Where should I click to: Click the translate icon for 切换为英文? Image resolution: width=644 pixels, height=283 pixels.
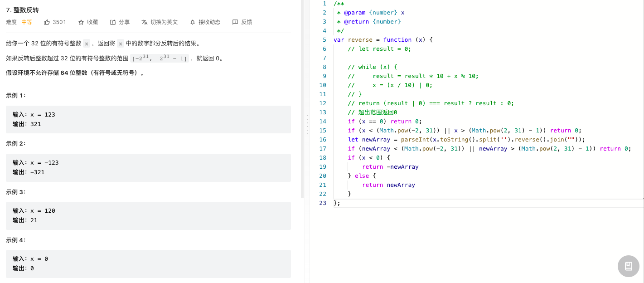click(x=145, y=22)
